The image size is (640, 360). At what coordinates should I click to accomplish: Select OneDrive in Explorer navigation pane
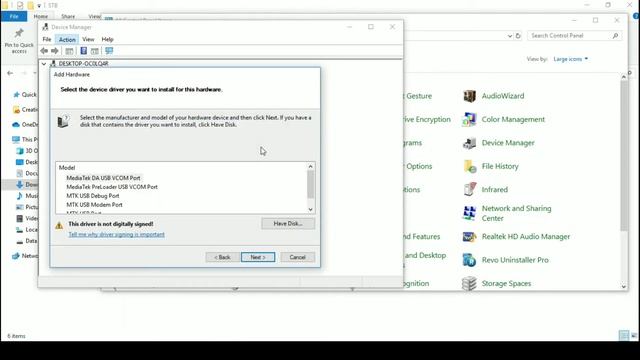point(25,124)
